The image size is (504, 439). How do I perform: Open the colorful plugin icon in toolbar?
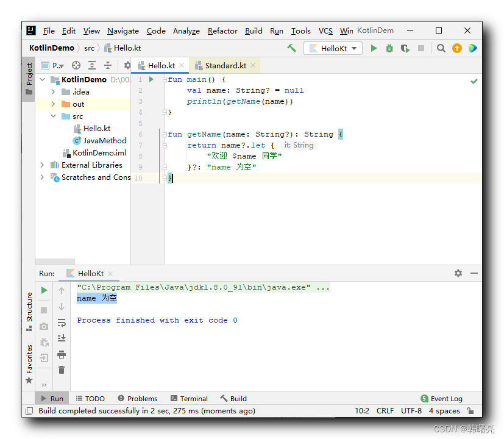click(472, 48)
